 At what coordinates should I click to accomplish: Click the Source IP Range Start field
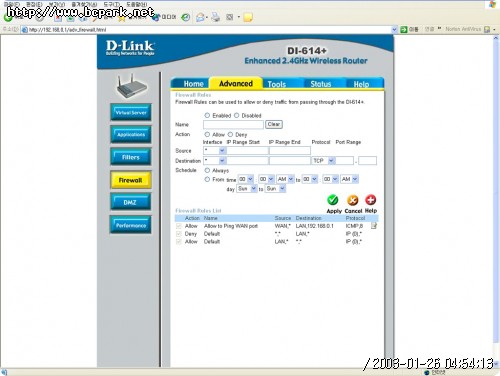pos(247,151)
